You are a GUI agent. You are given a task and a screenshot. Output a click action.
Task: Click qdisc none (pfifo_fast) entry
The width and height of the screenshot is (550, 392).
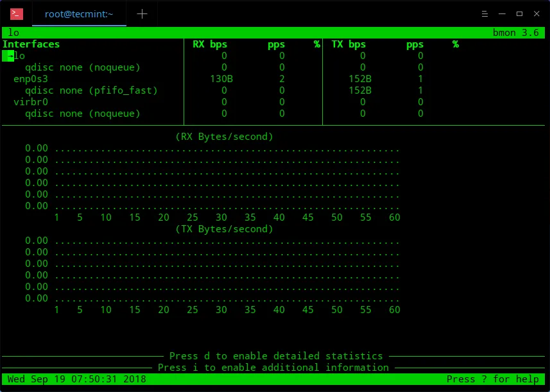point(91,90)
